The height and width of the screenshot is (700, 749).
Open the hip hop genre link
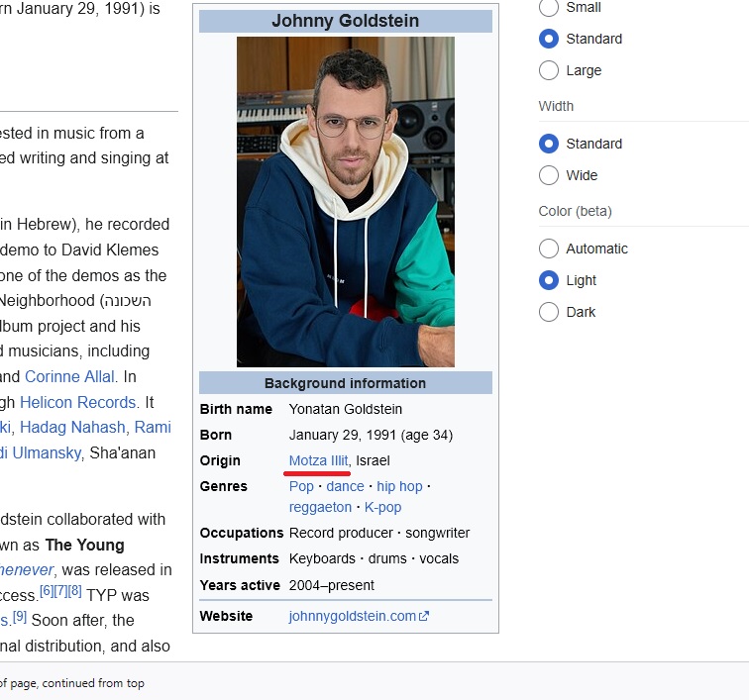[400, 486]
